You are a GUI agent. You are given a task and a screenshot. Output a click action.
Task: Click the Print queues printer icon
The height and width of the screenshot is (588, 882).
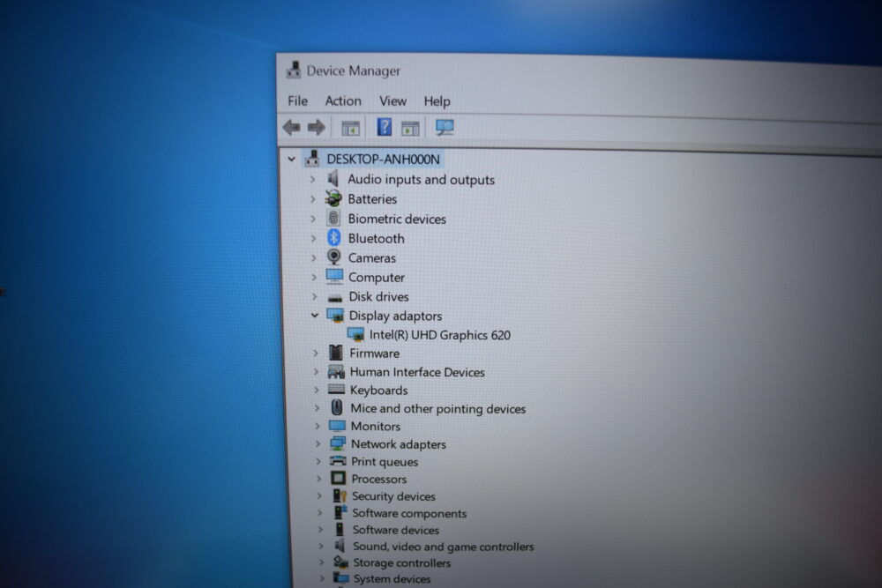click(x=338, y=461)
